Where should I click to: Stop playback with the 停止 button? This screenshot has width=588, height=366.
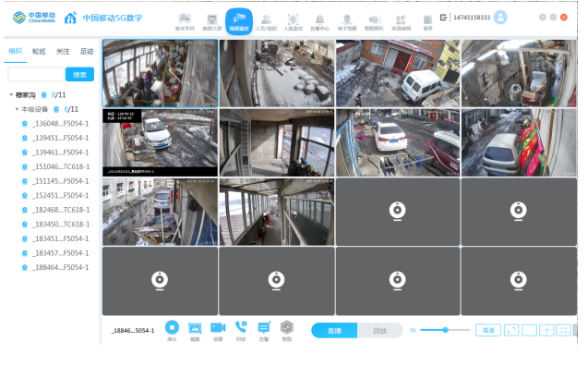[x=172, y=330]
